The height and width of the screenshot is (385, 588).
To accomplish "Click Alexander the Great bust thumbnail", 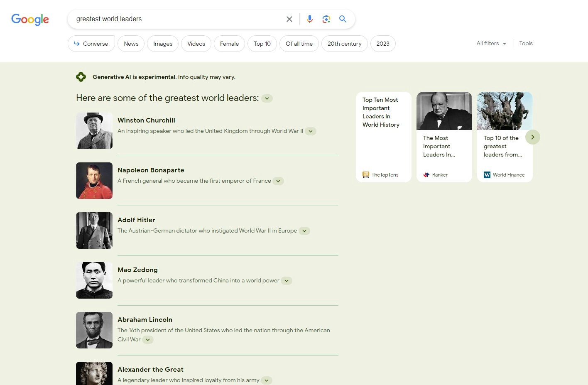I will (x=94, y=373).
